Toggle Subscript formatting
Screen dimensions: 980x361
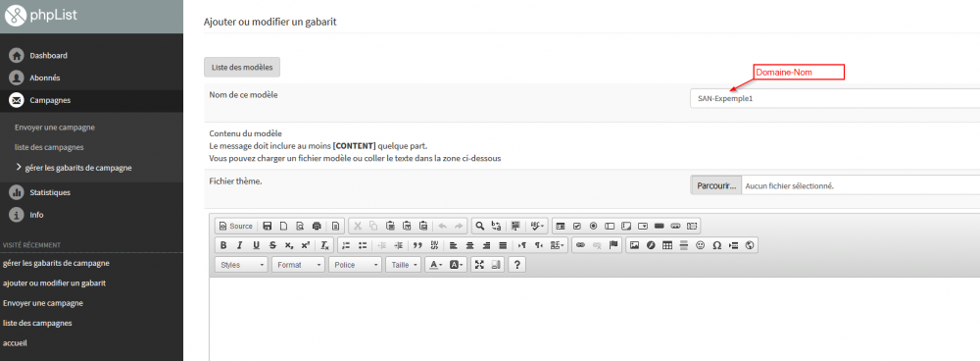289,245
